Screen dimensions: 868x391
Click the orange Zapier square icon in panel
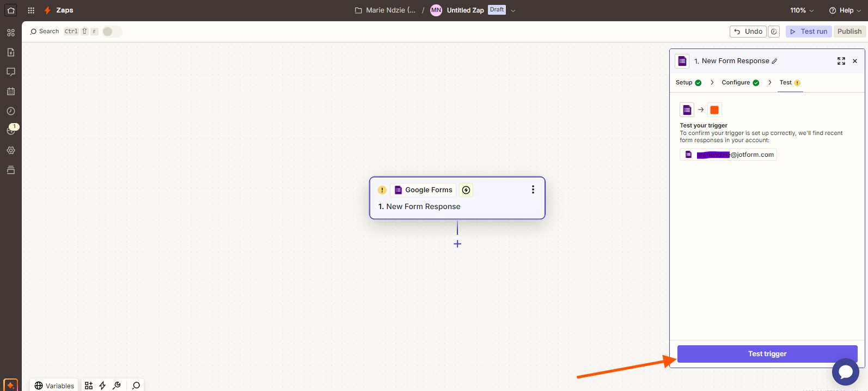tap(714, 110)
